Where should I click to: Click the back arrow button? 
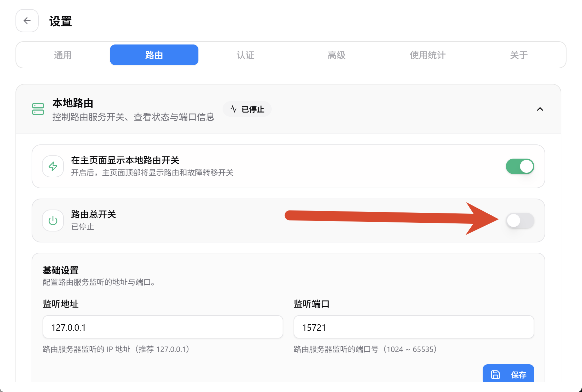coord(27,21)
